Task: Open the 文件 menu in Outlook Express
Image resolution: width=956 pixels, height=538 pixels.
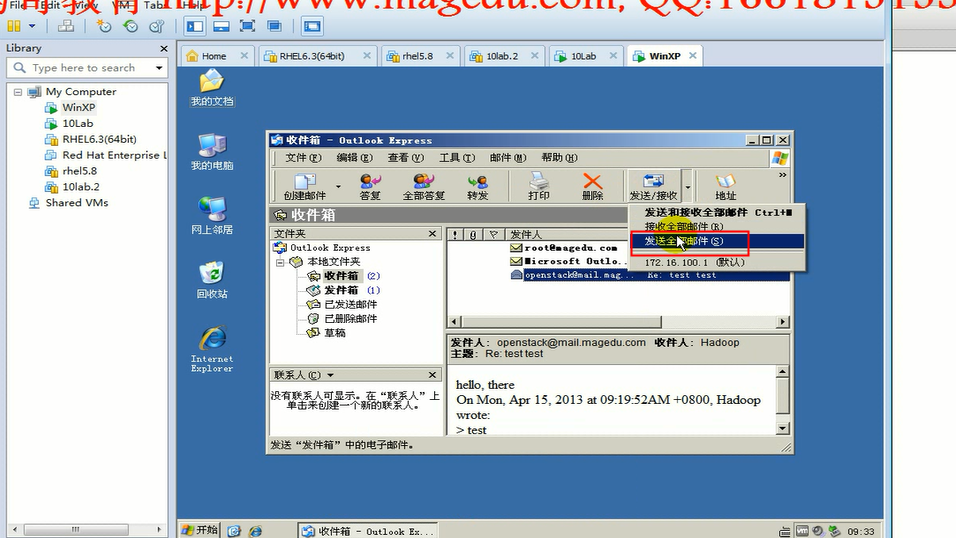Action: click(303, 157)
